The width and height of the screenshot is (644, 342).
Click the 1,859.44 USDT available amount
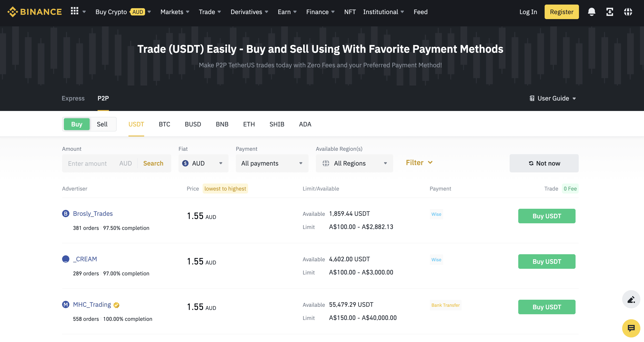click(x=349, y=214)
